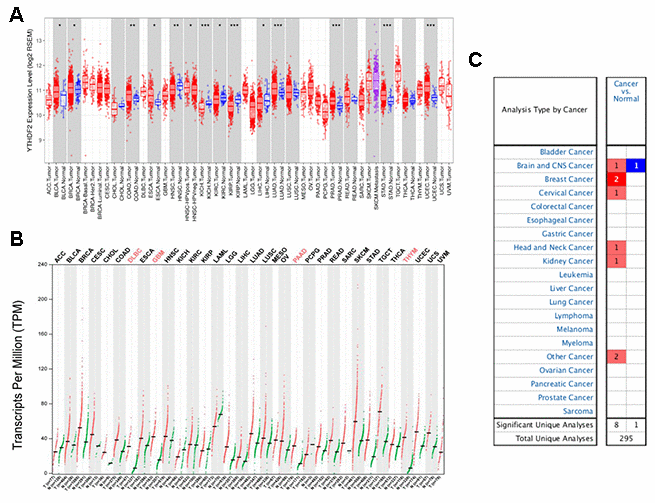
Task: Click the Total Unique Analyses value 295
Action: pos(626,438)
